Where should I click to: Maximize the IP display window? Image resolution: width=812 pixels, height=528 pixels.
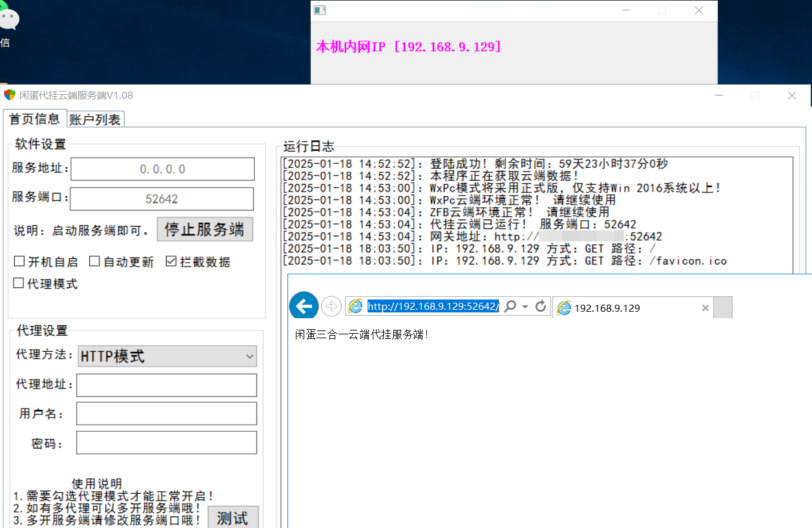pyautogui.click(x=662, y=10)
